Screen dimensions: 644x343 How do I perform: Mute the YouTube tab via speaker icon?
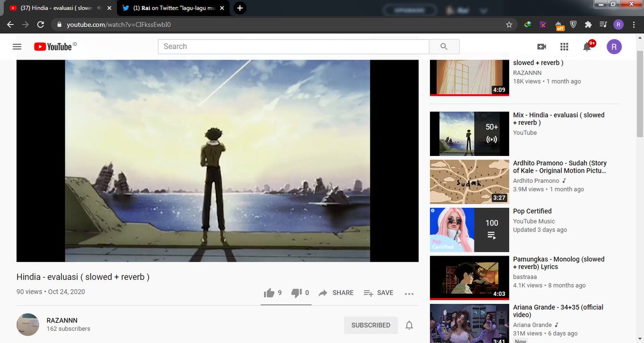click(99, 8)
